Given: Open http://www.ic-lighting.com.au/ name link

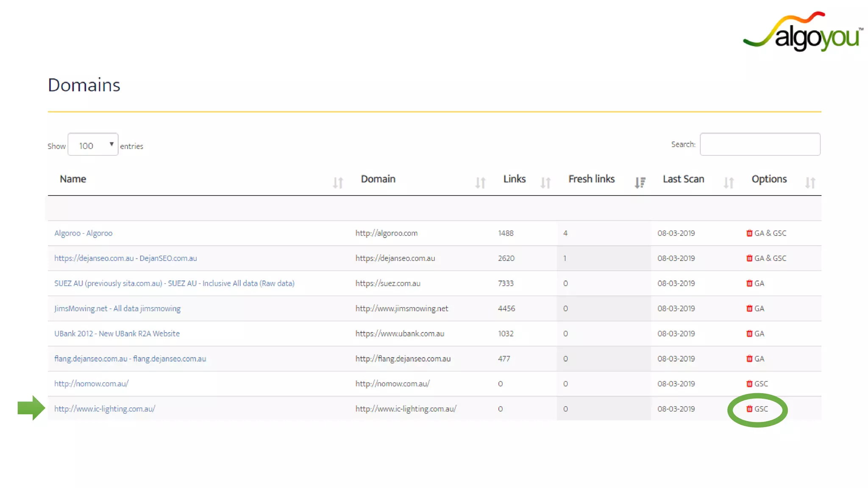Looking at the screenshot, I should tap(105, 409).
